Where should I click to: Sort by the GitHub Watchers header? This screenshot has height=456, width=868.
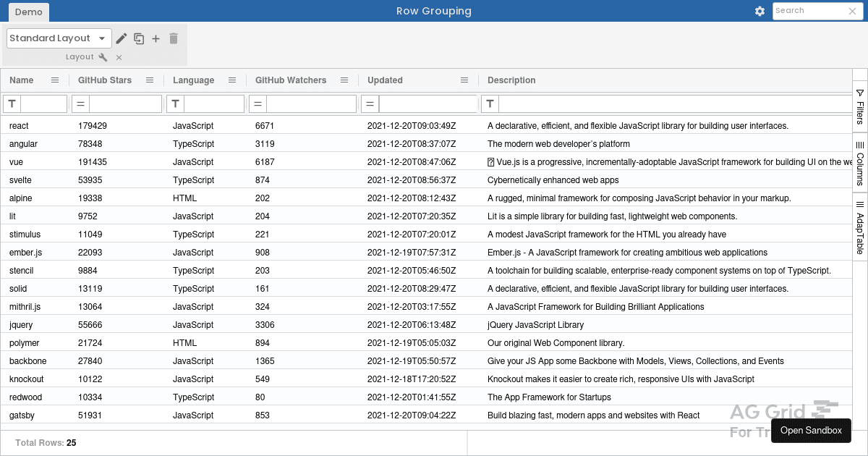pos(291,80)
